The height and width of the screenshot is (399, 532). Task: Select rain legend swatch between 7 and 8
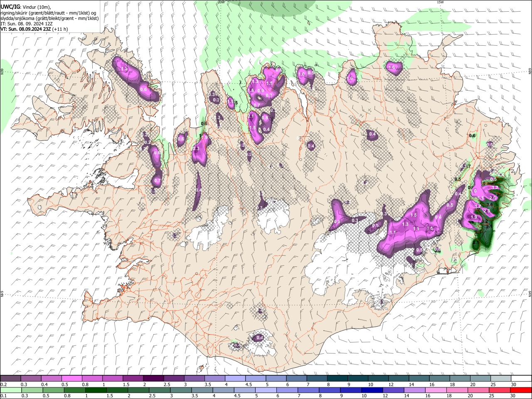tap(308, 390)
